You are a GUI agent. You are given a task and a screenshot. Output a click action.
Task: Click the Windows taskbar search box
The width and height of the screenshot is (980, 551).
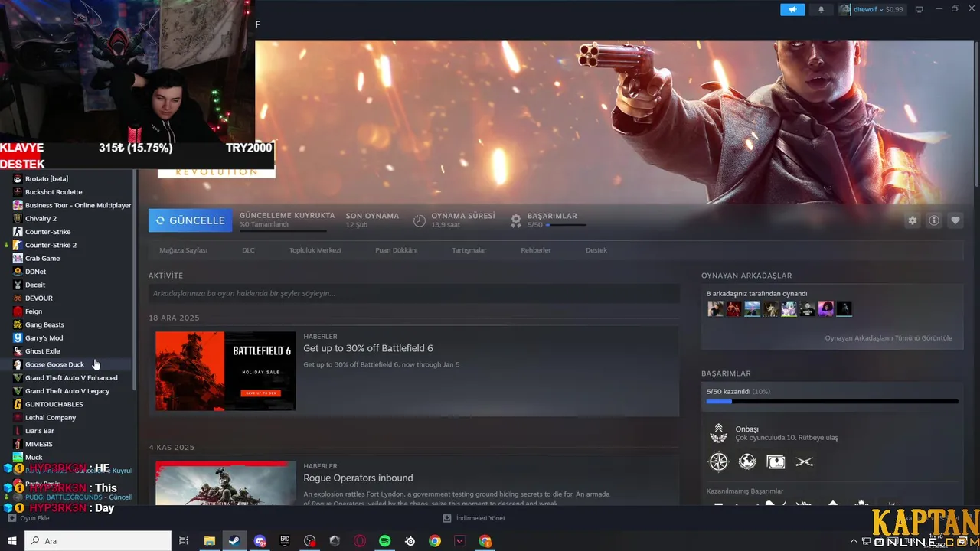pos(98,541)
